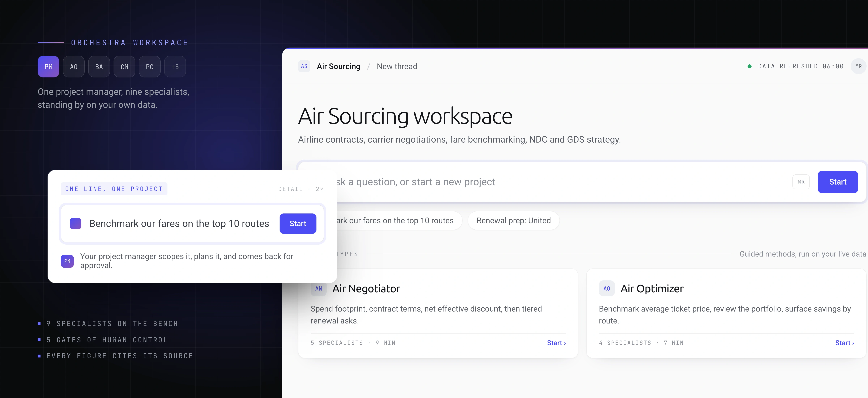Image resolution: width=868 pixels, height=398 pixels.
Task: Click the AS Air Sourcing badge
Action: (x=304, y=66)
